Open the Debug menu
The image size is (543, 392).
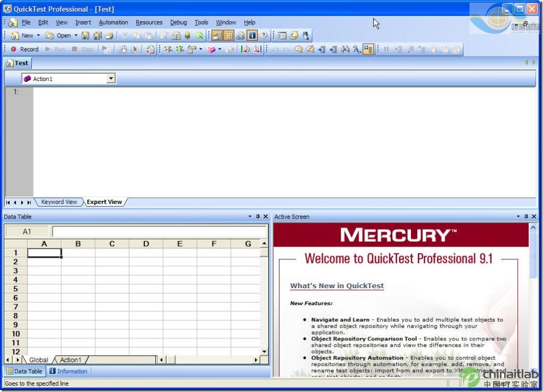[178, 22]
